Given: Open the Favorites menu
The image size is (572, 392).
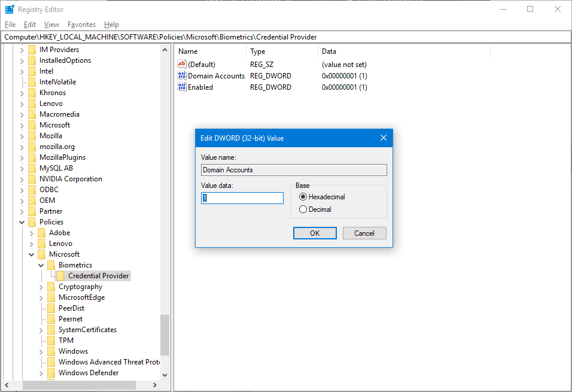Looking at the screenshot, I should click(x=81, y=25).
